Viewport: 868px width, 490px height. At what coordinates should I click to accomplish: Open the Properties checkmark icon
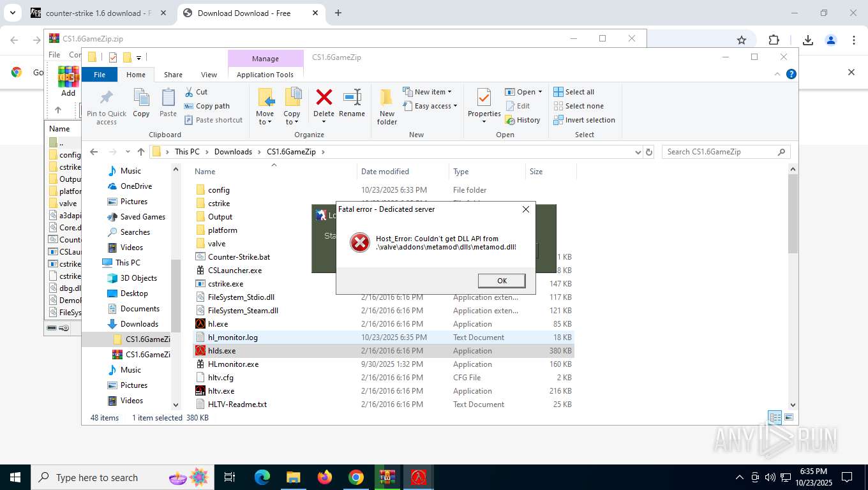(484, 97)
